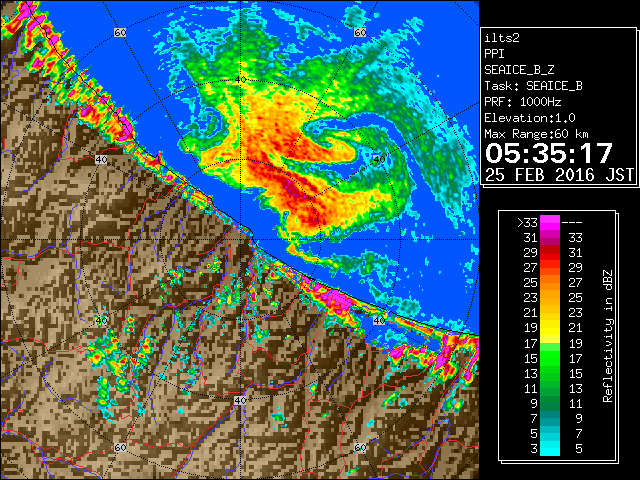Image resolution: width=640 pixels, height=480 pixels.
Task: Click the 40 km ring label north of center
Action: (240, 79)
